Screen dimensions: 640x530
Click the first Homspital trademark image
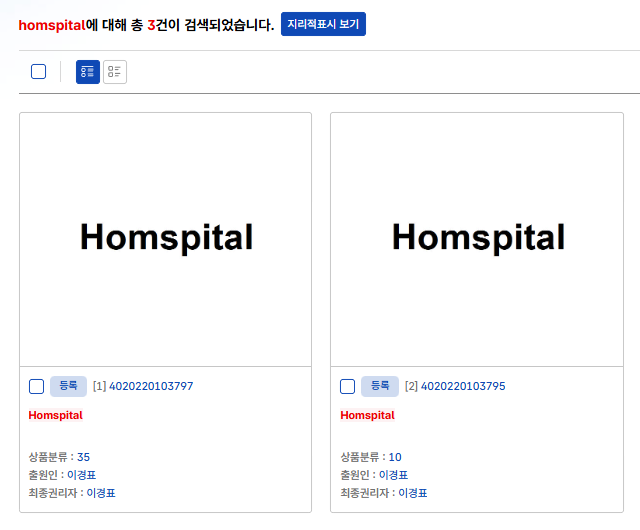coord(166,238)
